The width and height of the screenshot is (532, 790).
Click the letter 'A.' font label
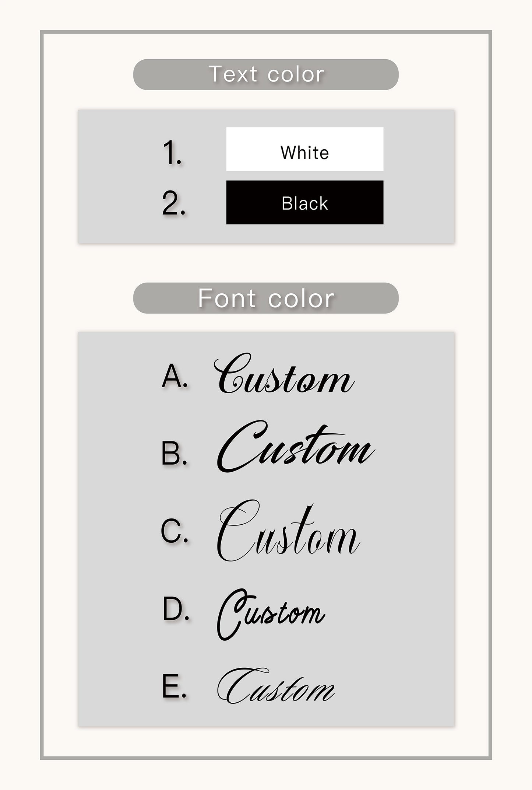tap(175, 376)
